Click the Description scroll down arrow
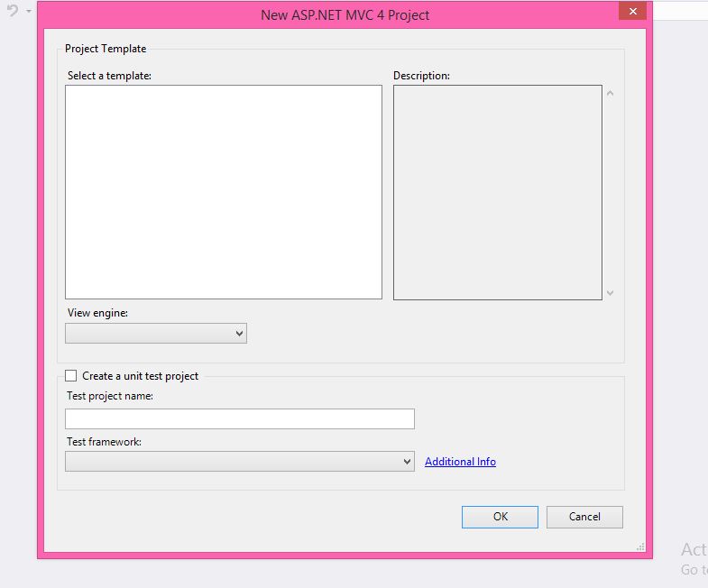This screenshot has height=588, width=708. (610, 293)
